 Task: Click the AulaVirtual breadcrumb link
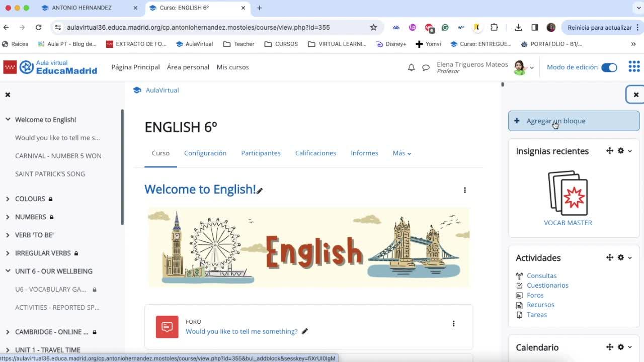(162, 90)
